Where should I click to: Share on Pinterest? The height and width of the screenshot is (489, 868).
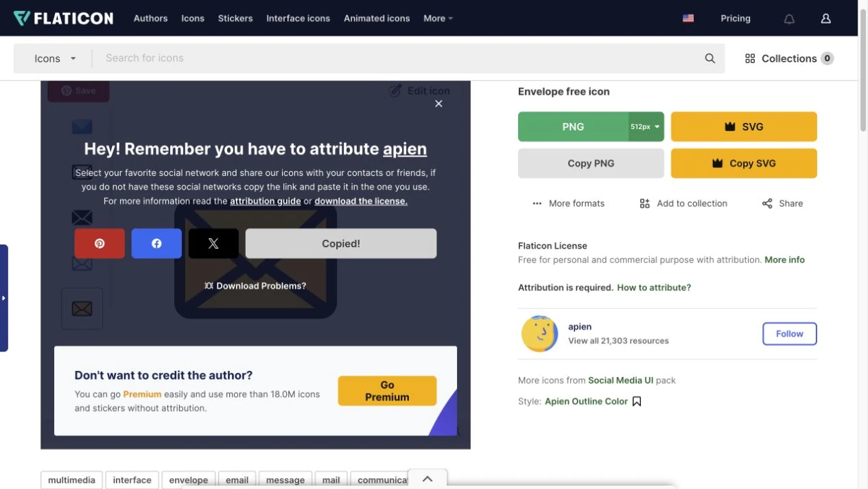tap(99, 243)
